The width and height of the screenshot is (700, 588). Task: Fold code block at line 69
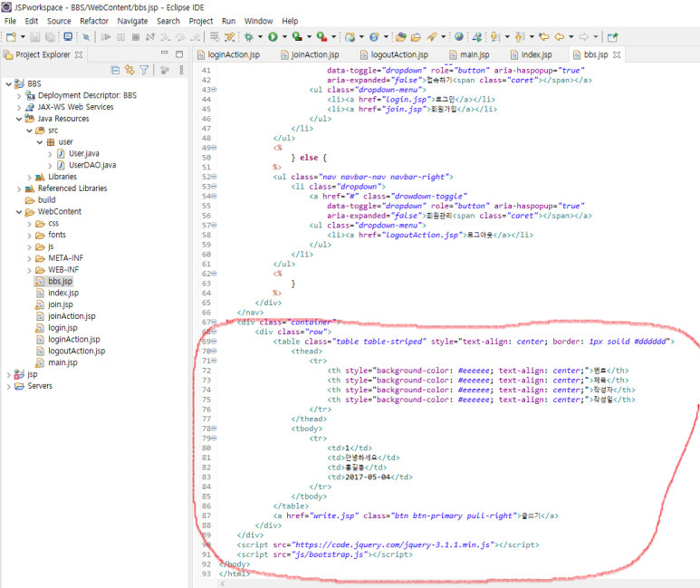point(214,342)
